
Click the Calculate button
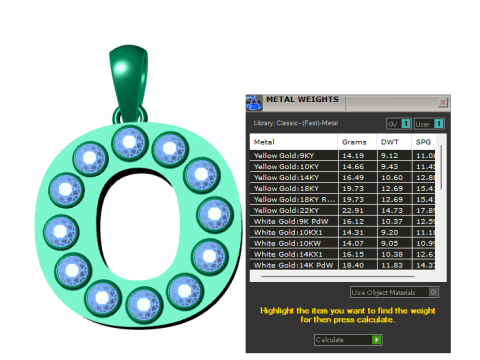tap(348, 340)
